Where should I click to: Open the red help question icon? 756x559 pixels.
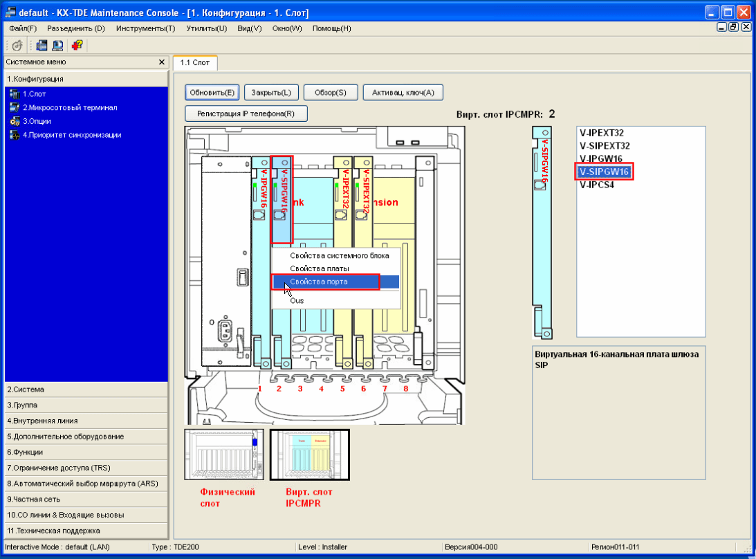77,46
